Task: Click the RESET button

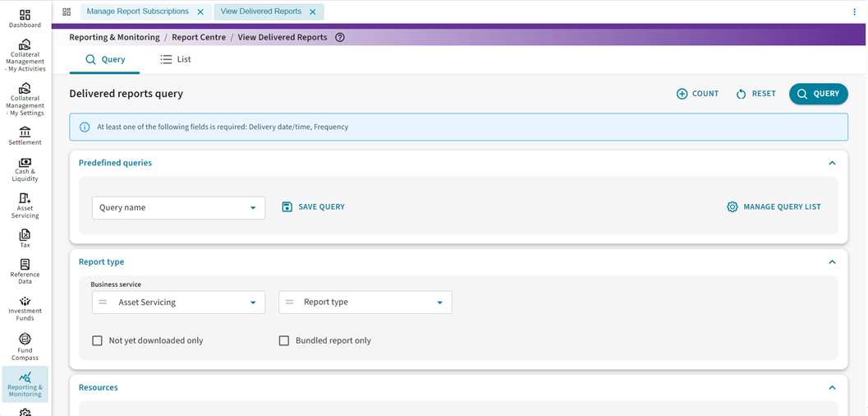Action: click(755, 94)
